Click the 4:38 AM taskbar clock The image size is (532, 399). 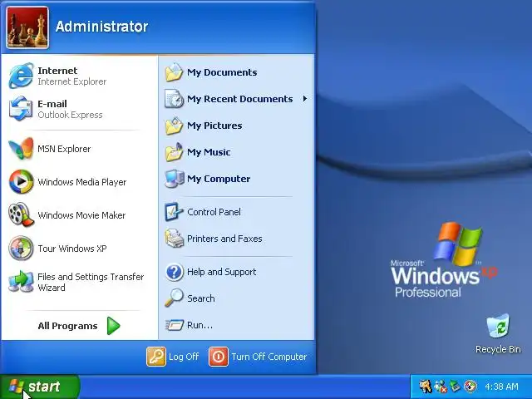tap(501, 387)
